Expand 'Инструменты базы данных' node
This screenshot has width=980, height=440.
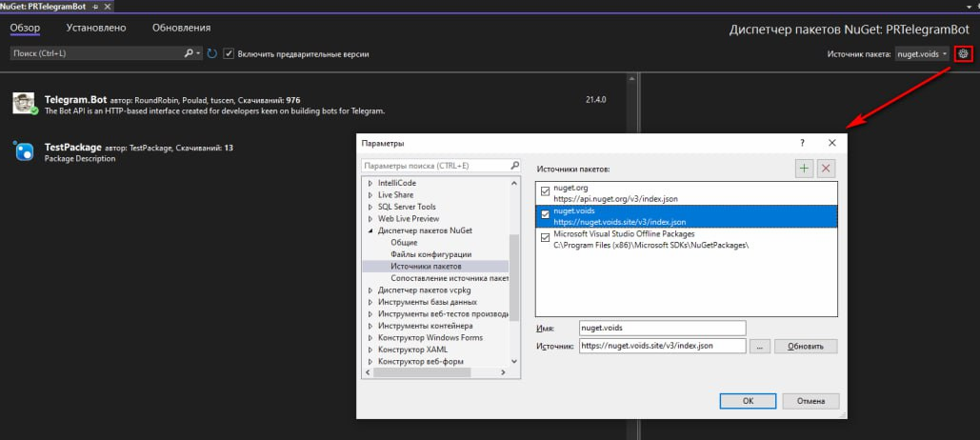[x=371, y=302]
